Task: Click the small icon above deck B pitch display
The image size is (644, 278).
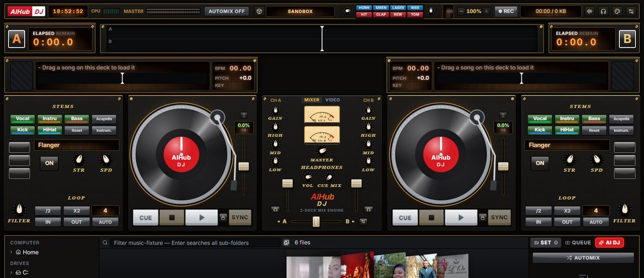Action: [503, 115]
